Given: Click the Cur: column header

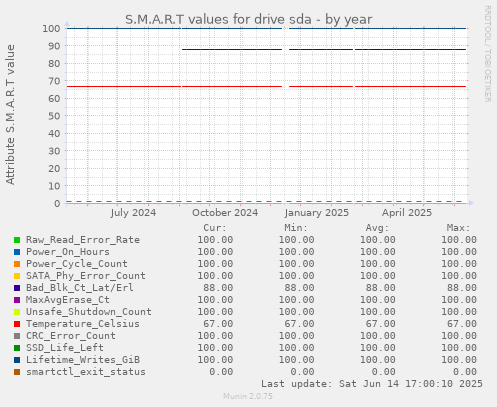Looking at the screenshot, I should [215, 228].
